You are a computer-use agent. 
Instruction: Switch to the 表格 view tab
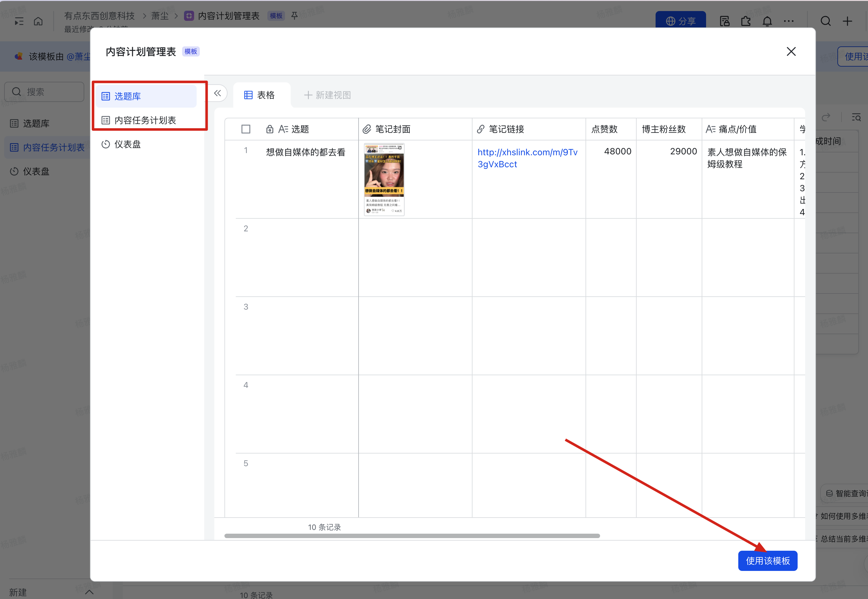point(260,95)
